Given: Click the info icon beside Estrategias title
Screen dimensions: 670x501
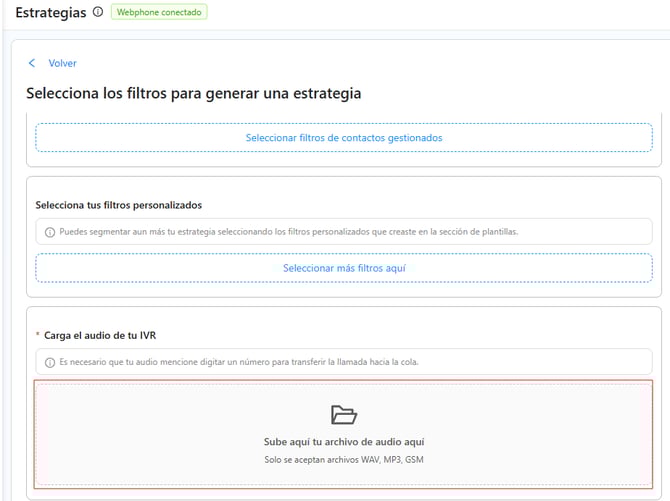Looking at the screenshot, I should click(97, 12).
